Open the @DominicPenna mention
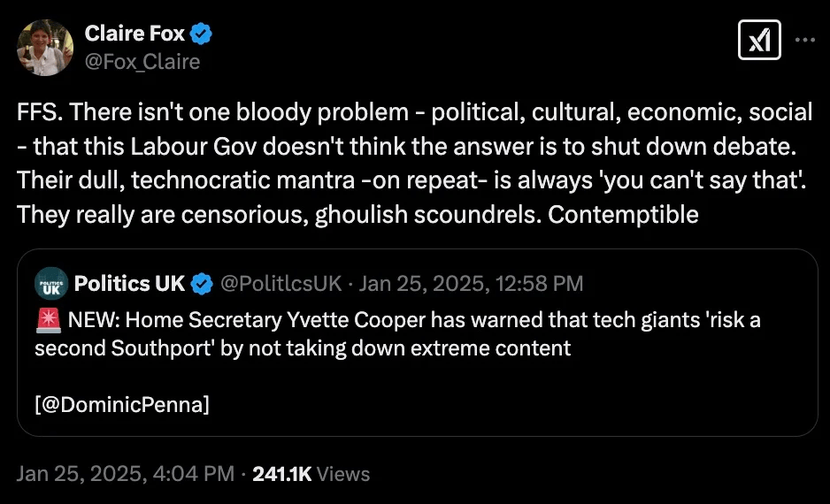830x504 pixels. pyautogui.click(x=122, y=405)
